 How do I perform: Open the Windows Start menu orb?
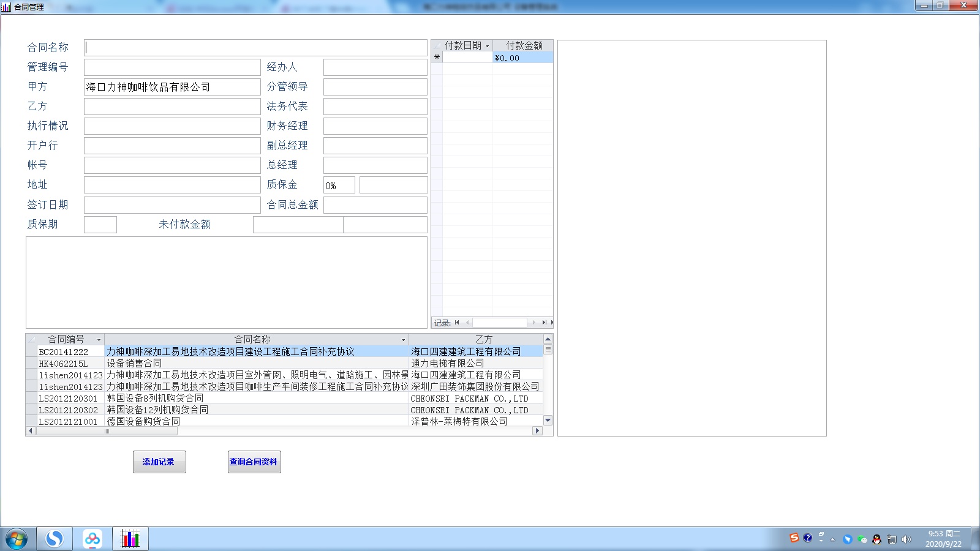click(17, 539)
